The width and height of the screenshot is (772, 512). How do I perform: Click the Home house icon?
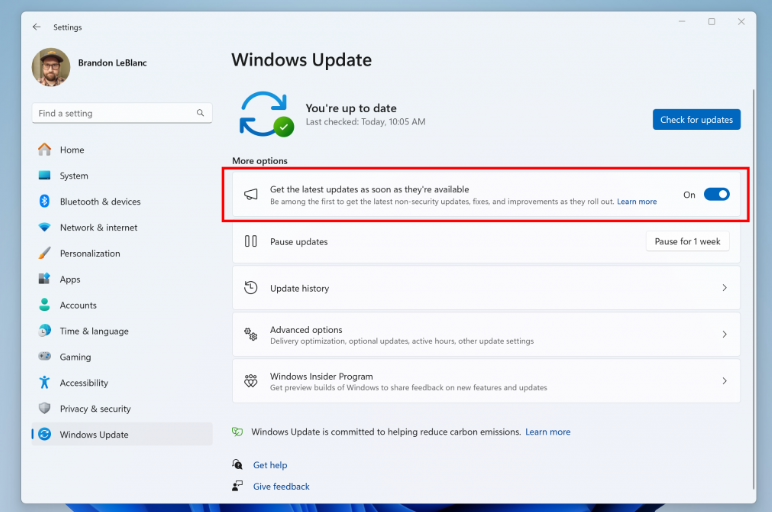click(x=44, y=149)
